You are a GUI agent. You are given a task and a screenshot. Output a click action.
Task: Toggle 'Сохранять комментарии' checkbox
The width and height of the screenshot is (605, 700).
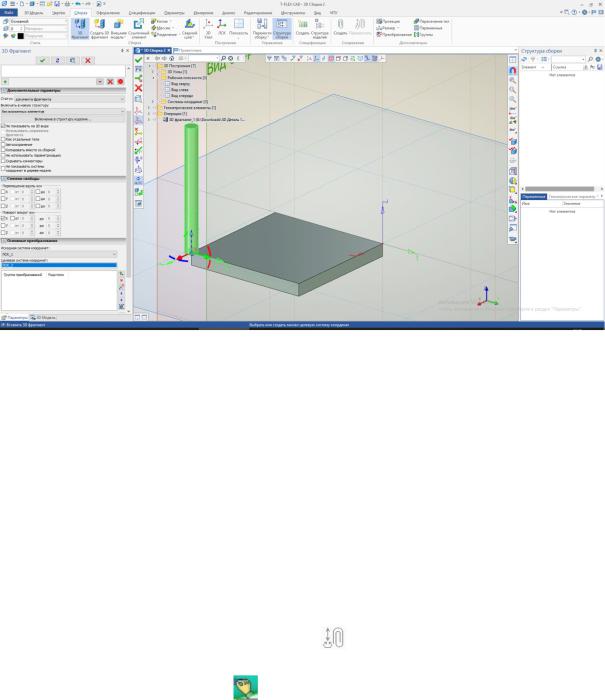pos(4,160)
